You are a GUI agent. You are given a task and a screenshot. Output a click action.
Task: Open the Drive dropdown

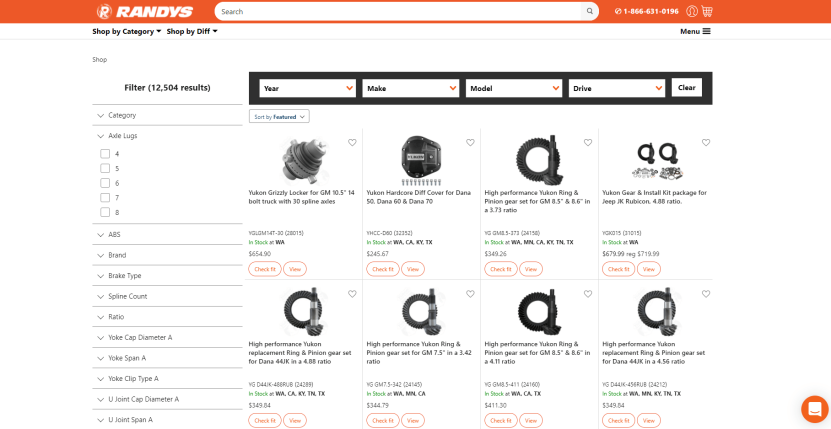616,88
